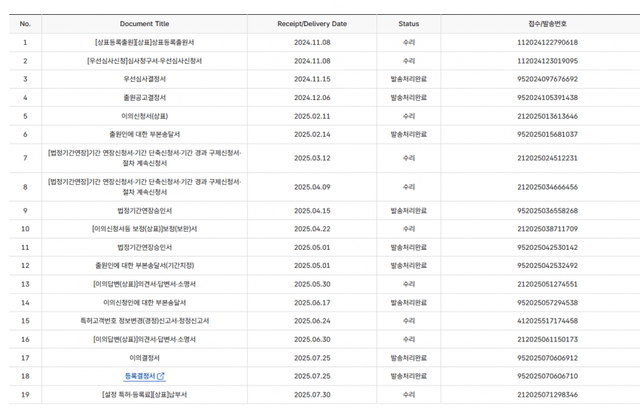Click the Receipt/Delivery Date column header
The width and height of the screenshot is (640, 416).
pyautogui.click(x=311, y=23)
